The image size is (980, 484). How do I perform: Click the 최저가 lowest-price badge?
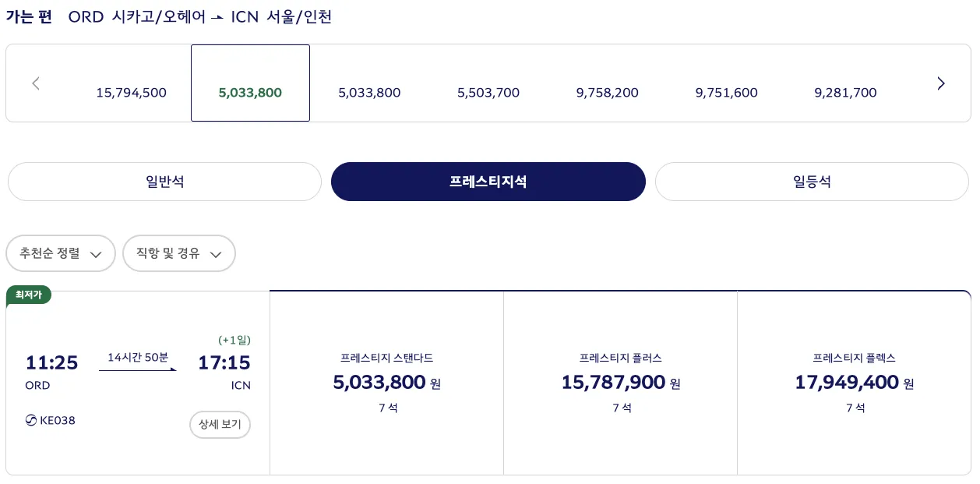coord(29,295)
